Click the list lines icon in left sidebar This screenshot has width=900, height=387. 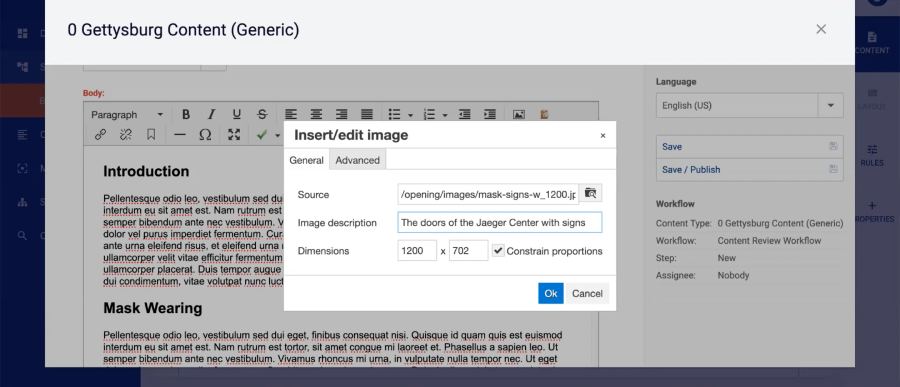coord(22,135)
